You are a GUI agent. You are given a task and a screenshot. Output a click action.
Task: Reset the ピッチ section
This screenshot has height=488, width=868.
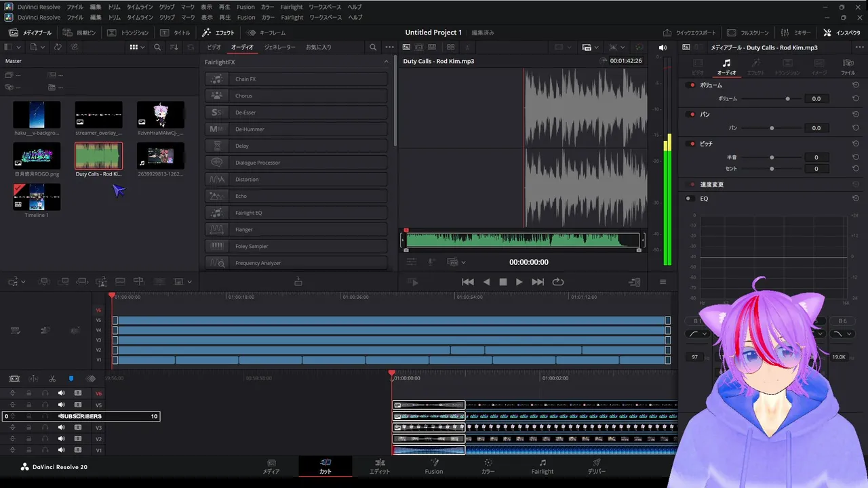coord(856,144)
